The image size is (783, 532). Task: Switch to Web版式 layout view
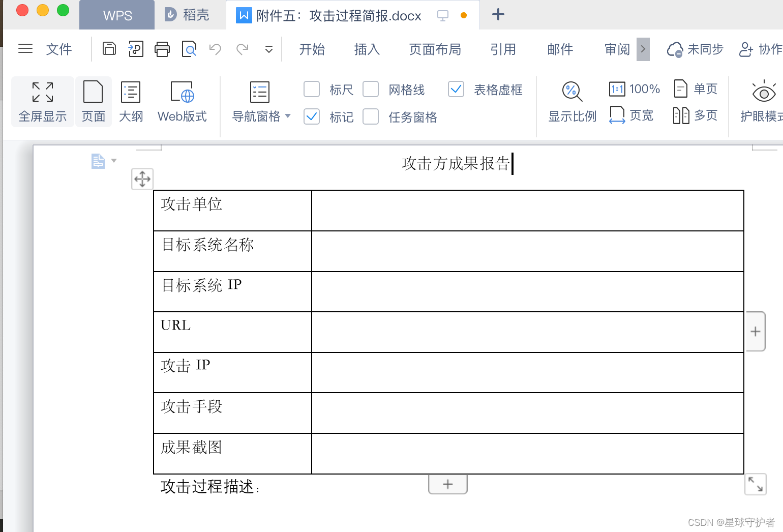pos(182,102)
